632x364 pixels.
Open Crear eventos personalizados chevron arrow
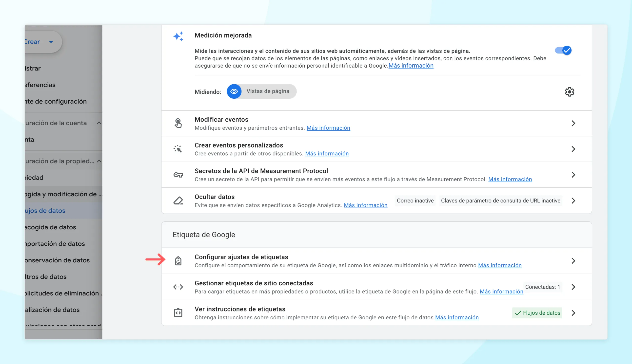click(573, 149)
